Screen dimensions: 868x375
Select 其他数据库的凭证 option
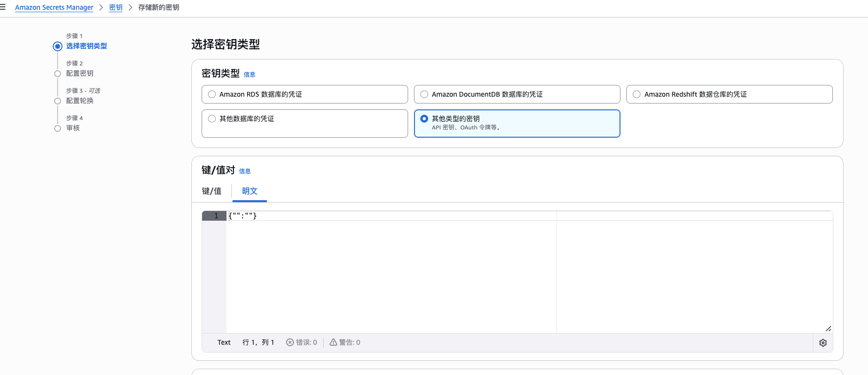pyautogui.click(x=305, y=124)
